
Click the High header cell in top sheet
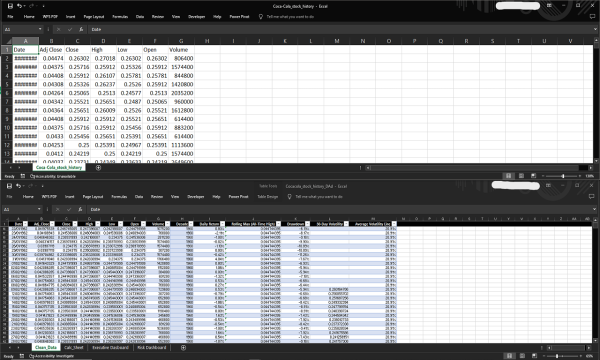[103, 50]
